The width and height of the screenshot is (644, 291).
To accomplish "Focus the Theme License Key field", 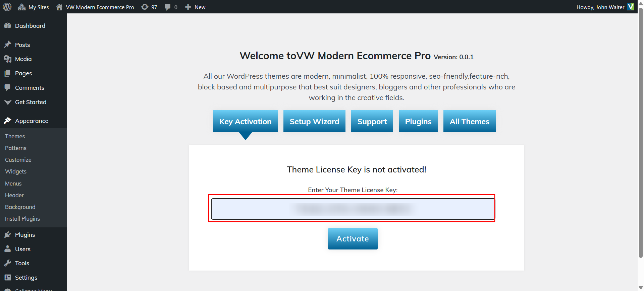I will pyautogui.click(x=353, y=209).
